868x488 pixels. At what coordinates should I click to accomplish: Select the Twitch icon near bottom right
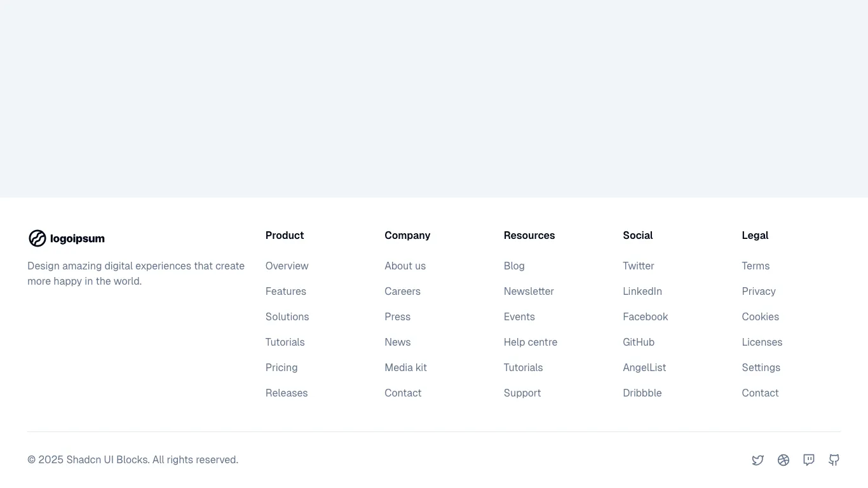click(x=808, y=459)
